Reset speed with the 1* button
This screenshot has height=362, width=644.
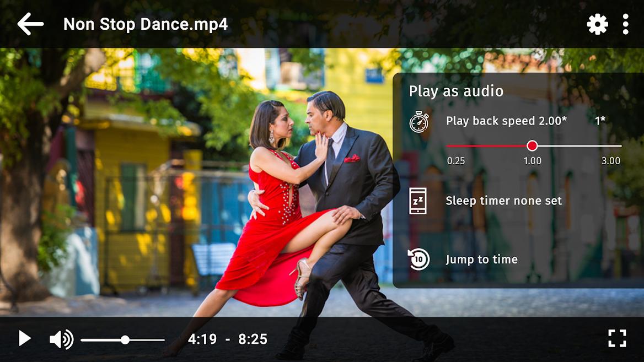pyautogui.click(x=600, y=121)
